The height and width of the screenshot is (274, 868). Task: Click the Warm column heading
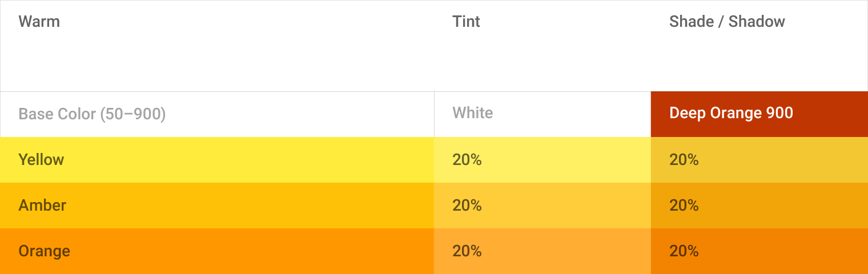click(x=39, y=22)
